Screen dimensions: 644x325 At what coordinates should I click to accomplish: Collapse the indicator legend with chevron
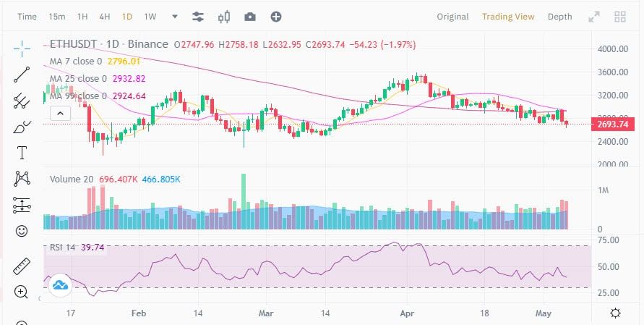pos(61,113)
